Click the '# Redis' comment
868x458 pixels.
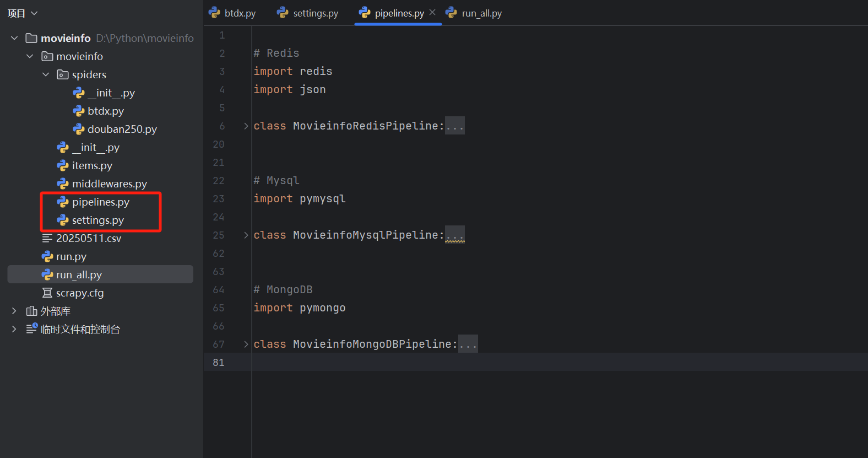click(x=276, y=53)
